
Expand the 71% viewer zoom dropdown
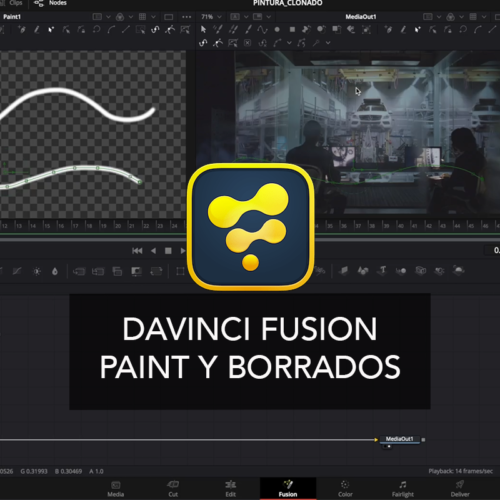coord(211,17)
